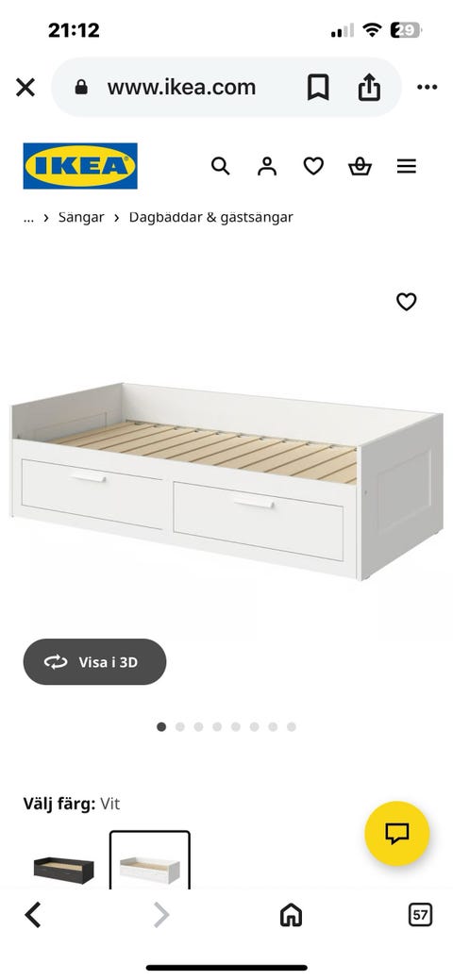Save the bed to favorites with heart

point(407,302)
